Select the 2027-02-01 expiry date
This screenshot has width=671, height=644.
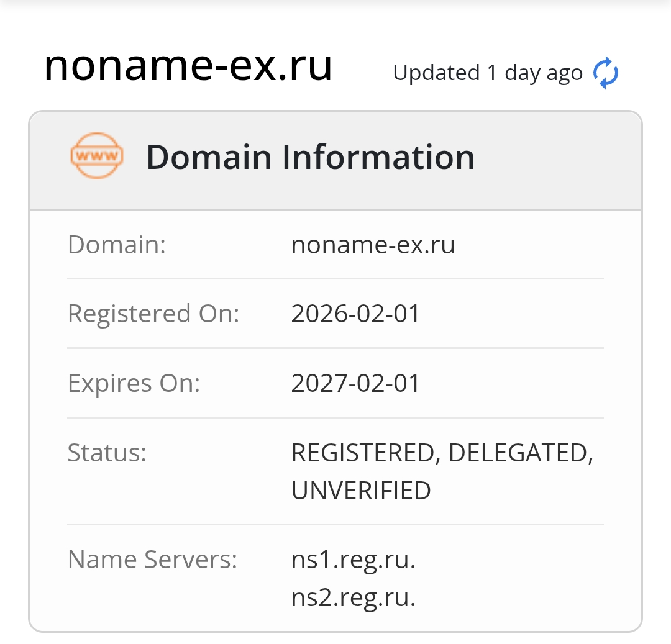click(355, 383)
